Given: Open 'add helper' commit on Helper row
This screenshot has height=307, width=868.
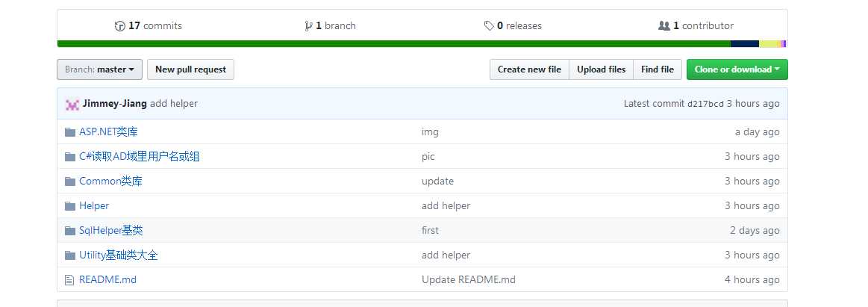Looking at the screenshot, I should coord(446,205).
